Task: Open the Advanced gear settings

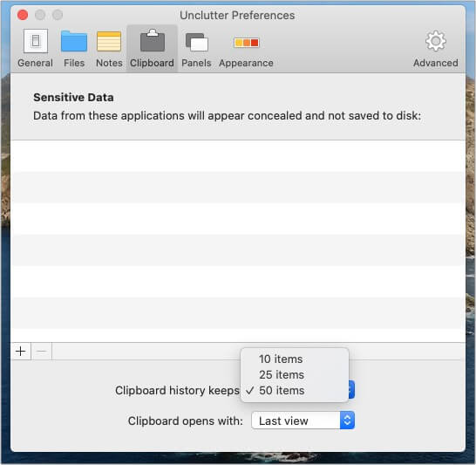Action: (435, 49)
